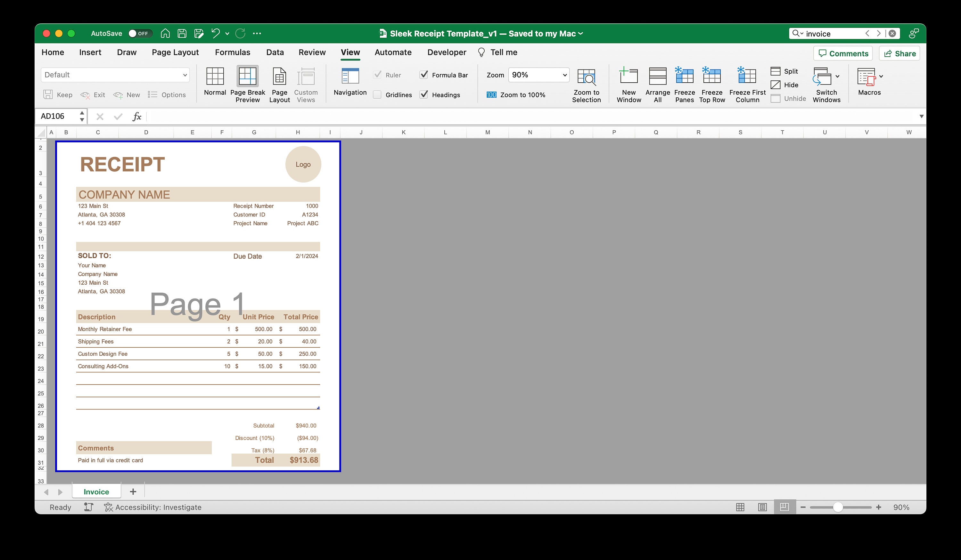Select the Invoice sheet tab
This screenshot has height=560, width=961.
96,491
